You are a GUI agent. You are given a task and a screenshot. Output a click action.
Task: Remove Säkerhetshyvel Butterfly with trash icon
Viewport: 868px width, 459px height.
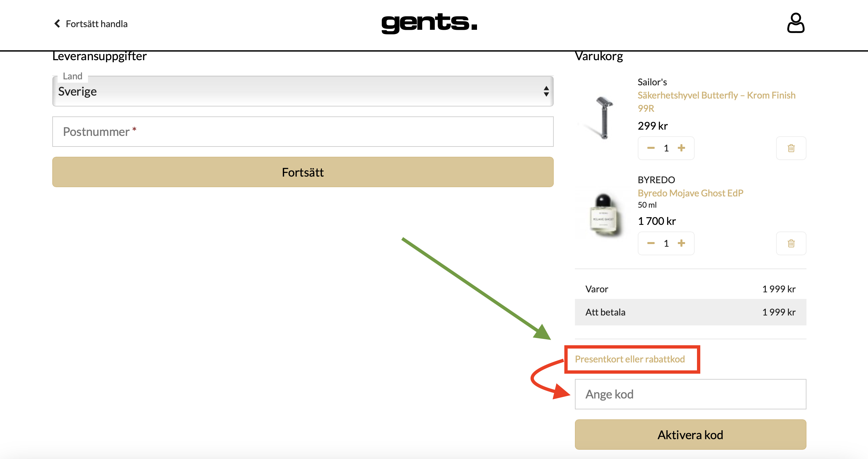(x=791, y=148)
